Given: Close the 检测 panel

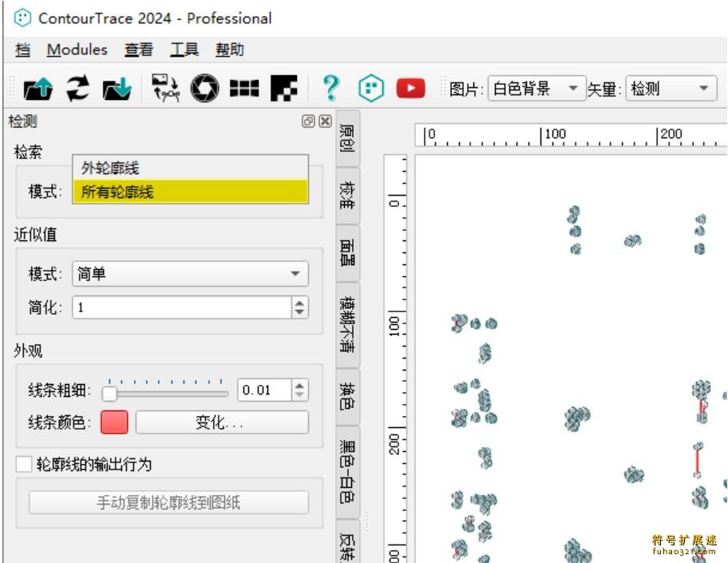Looking at the screenshot, I should [x=326, y=121].
